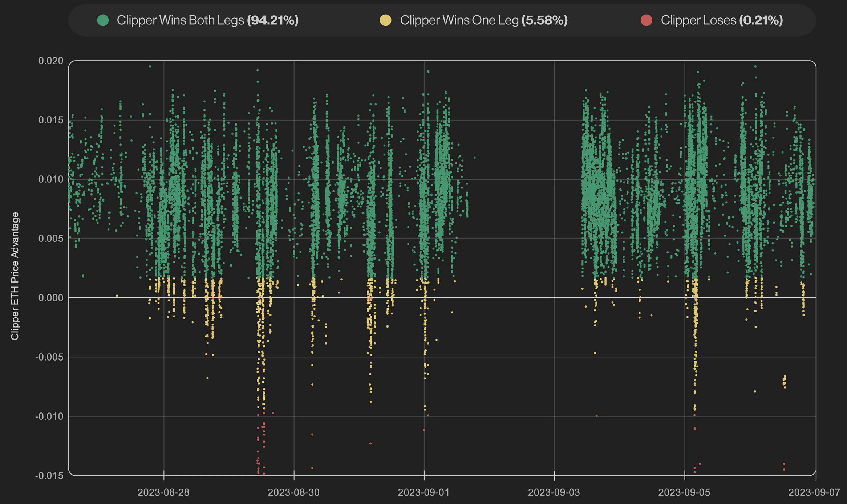Image resolution: width=847 pixels, height=504 pixels.
Task: Click the -0.015 y-axis tick label
Action: point(49,476)
